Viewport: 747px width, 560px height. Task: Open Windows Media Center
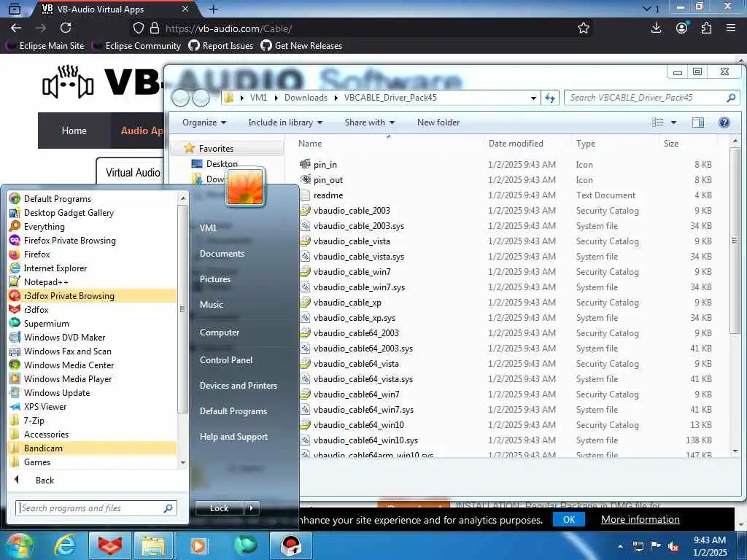(x=69, y=365)
